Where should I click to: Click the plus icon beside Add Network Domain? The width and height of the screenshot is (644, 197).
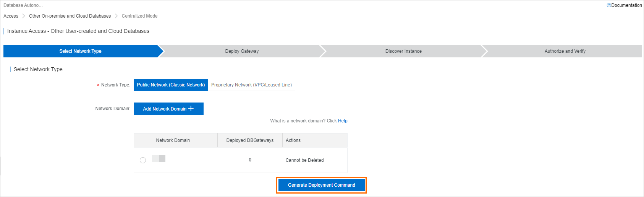tap(191, 109)
